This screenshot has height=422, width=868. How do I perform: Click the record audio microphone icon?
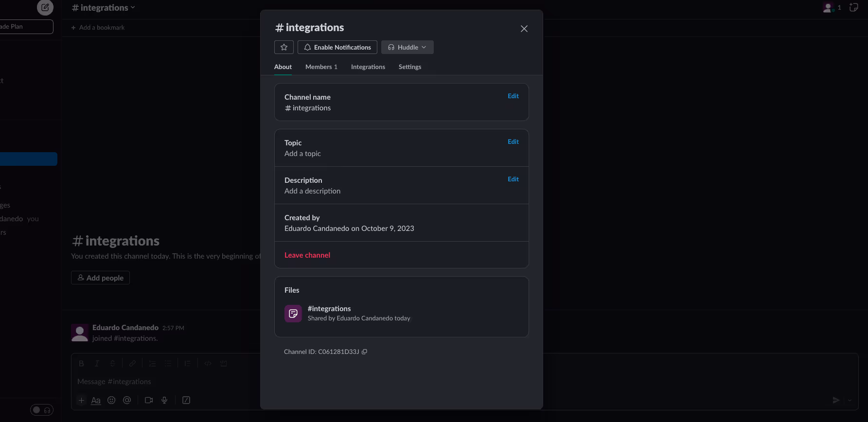164,400
